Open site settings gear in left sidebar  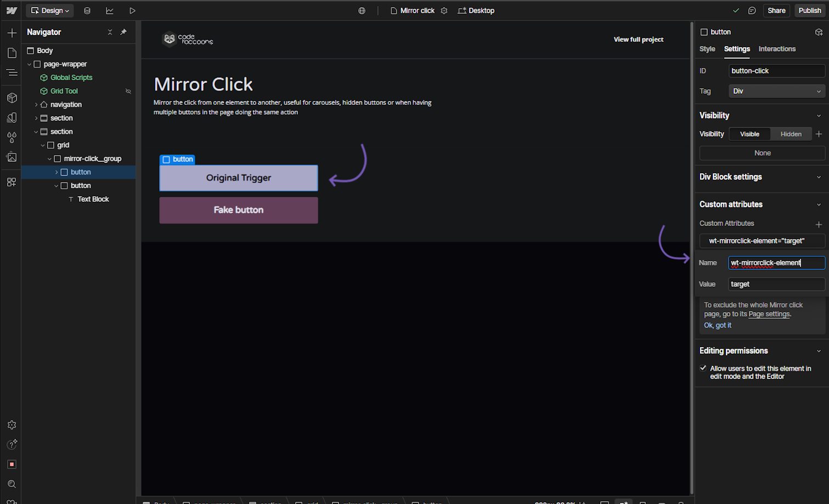pyautogui.click(x=12, y=425)
